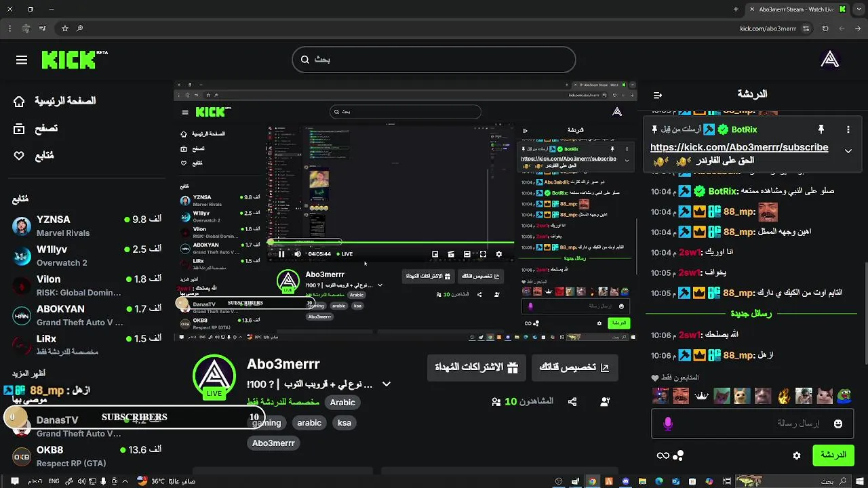This screenshot has width=868, height=488.
Task: Select the ksa tag
Action: (x=344, y=423)
